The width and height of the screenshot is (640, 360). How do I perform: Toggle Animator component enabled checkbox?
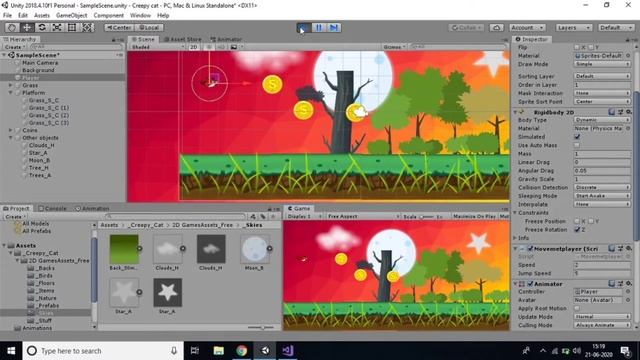point(530,284)
